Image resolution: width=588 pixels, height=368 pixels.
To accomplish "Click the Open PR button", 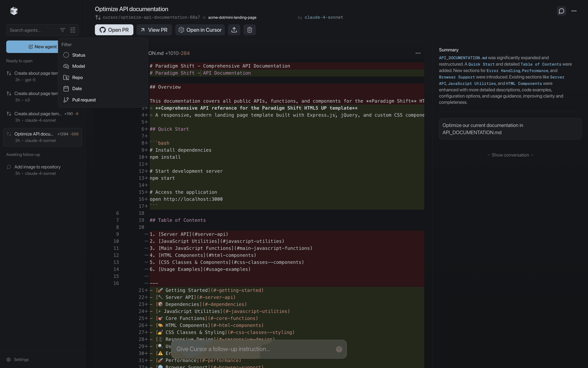I will (114, 30).
